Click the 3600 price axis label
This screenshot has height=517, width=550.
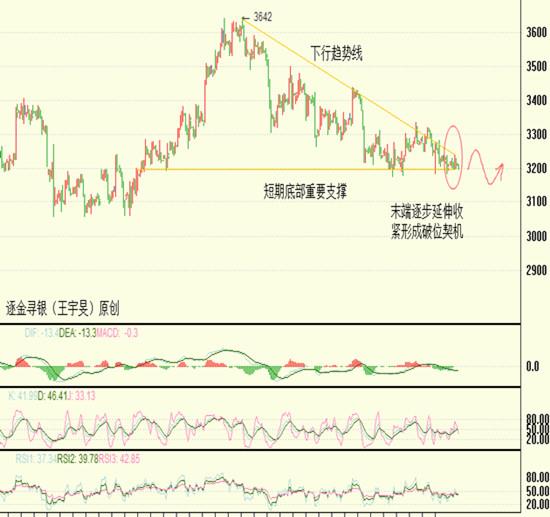click(x=536, y=33)
